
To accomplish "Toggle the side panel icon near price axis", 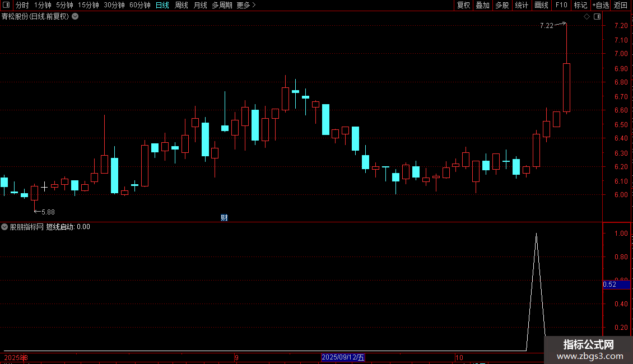I will tap(597, 17).
